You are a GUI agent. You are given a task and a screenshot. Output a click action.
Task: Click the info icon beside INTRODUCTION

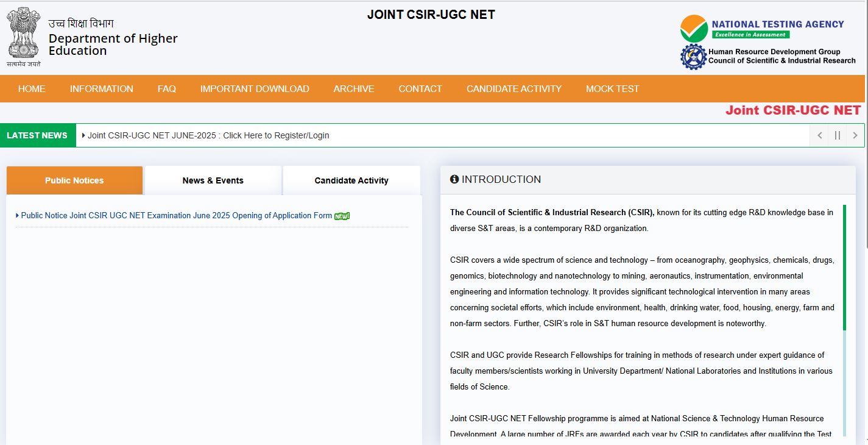point(454,179)
